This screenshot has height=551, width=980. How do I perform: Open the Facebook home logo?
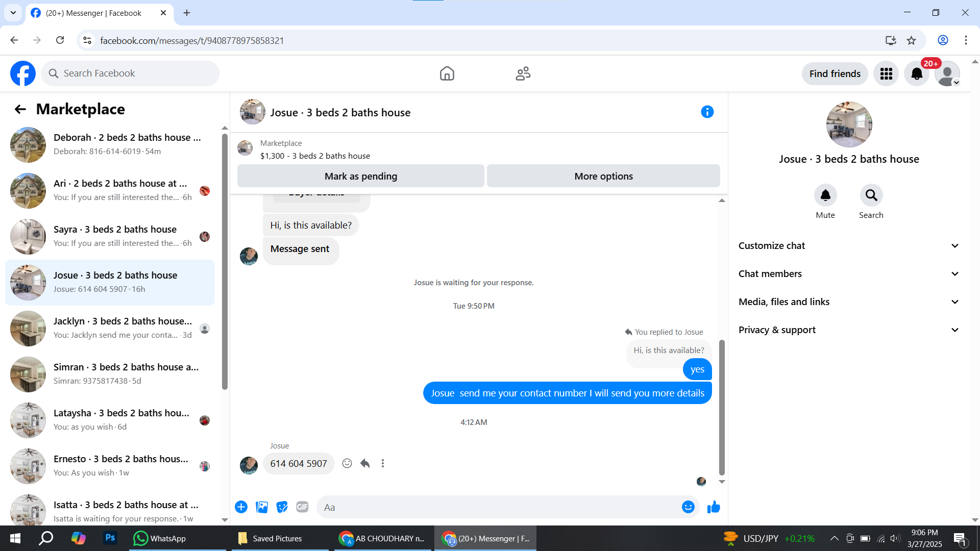[x=23, y=73]
